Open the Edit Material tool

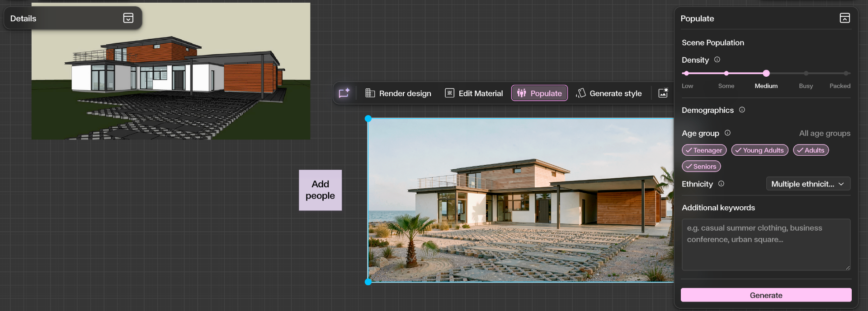click(474, 93)
